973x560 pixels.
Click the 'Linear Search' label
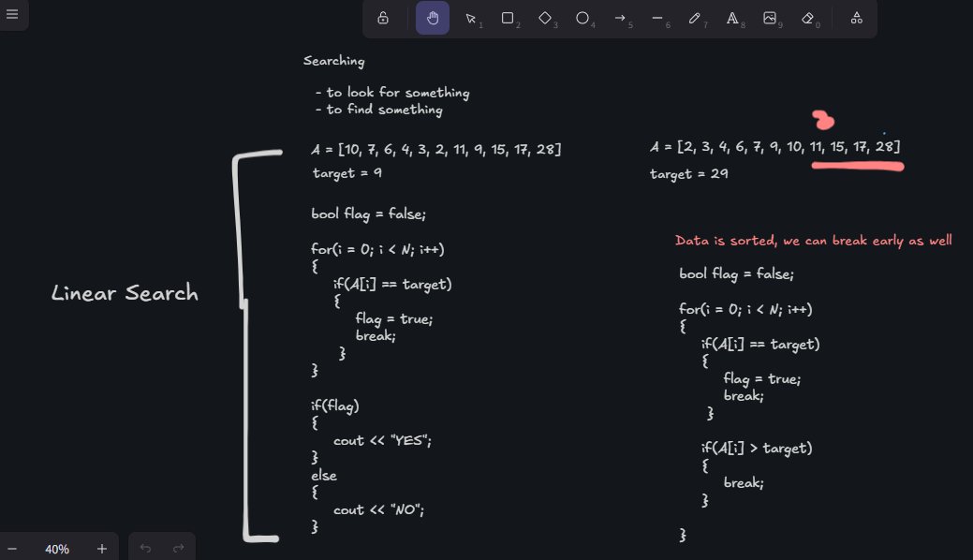125,292
